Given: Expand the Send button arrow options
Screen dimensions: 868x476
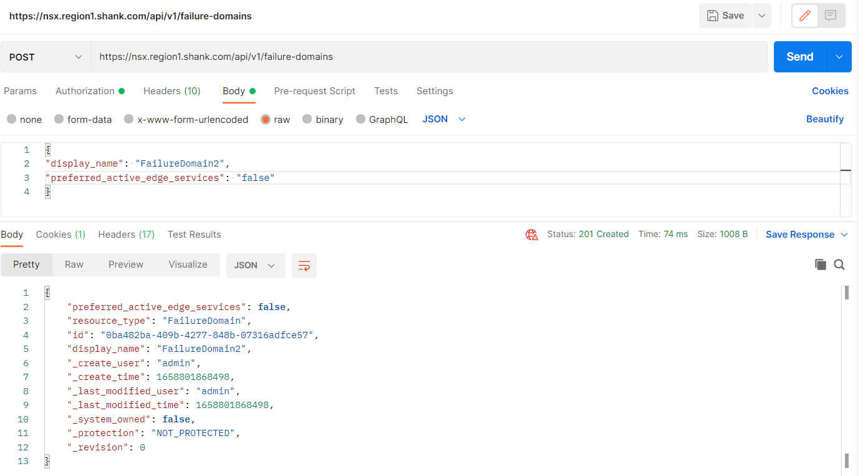Looking at the screenshot, I should tap(839, 57).
